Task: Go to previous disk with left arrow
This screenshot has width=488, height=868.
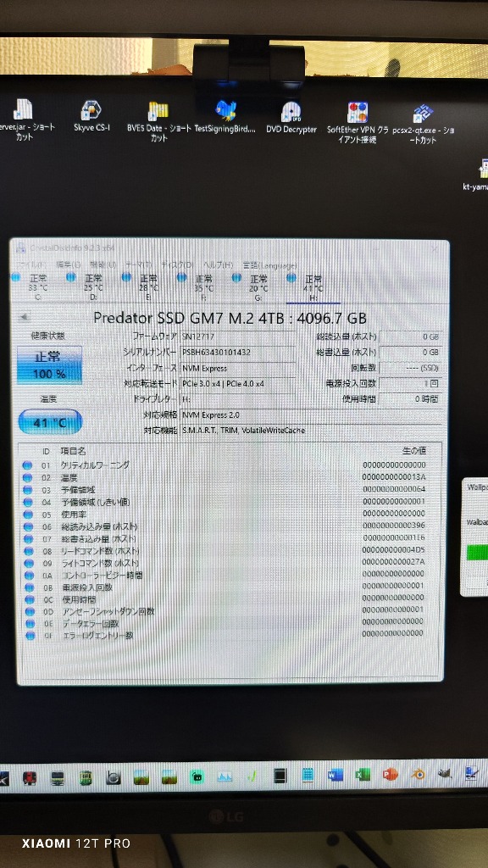Action: click(x=25, y=318)
